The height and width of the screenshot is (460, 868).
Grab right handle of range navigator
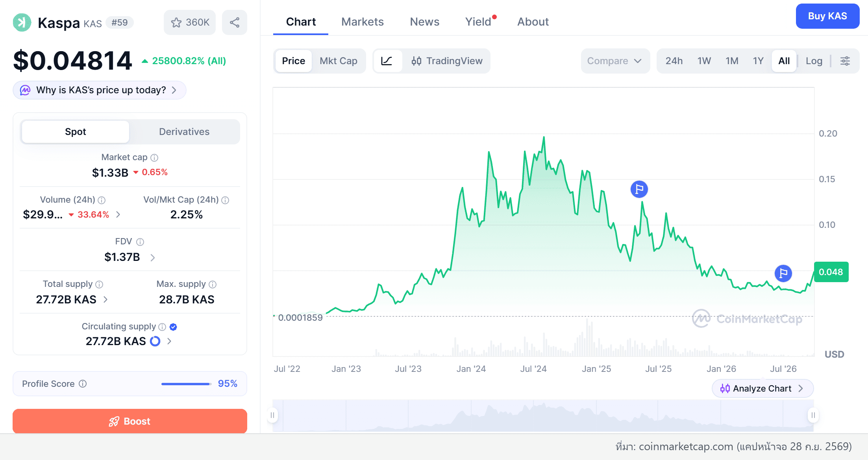[813, 415]
